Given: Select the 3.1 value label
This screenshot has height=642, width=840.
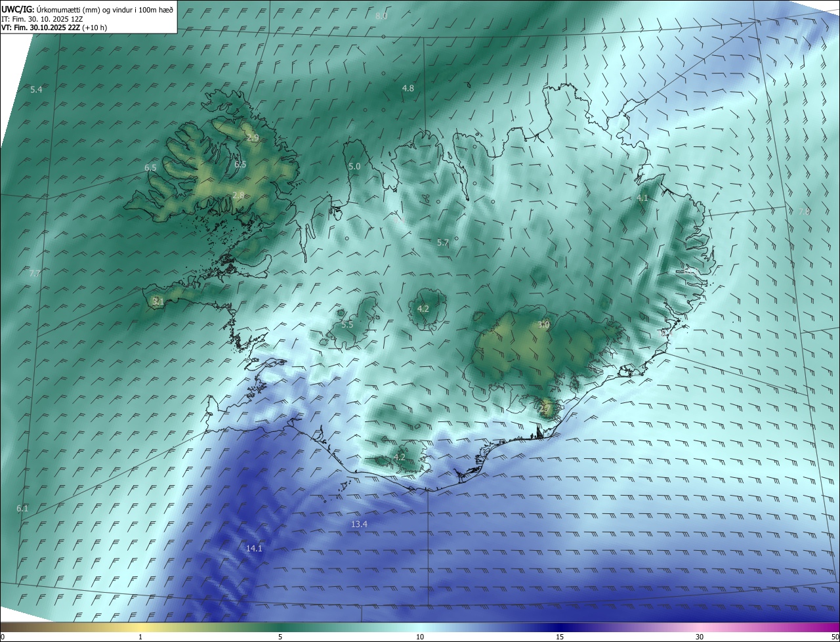Looking at the screenshot, I should 157,301.
